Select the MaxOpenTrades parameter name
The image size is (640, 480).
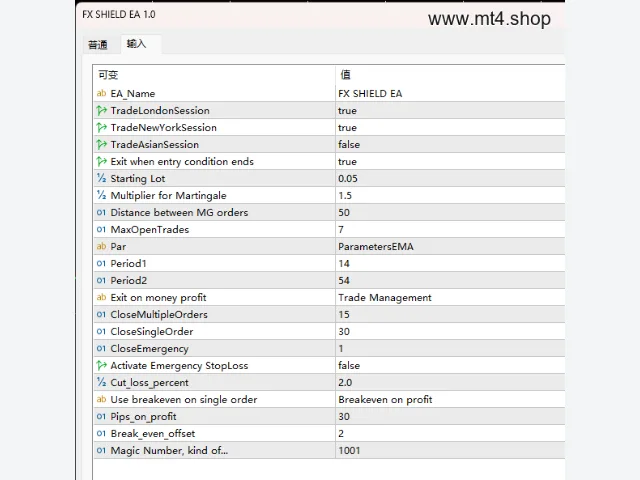150,230
